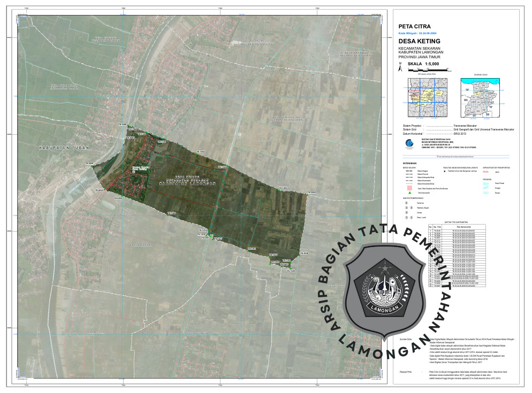Pick the Garis Pantai legend swatch
Screen dimensions: 532x393
[x=486, y=183]
